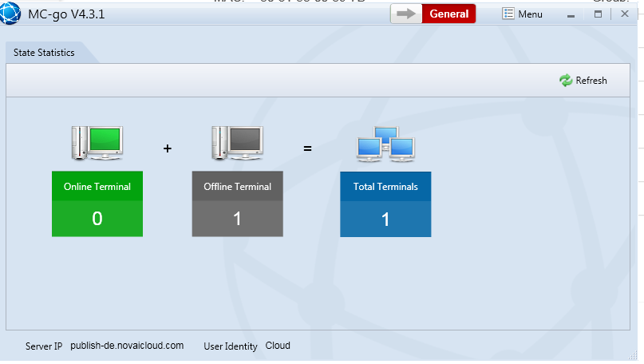Select the gray Offline Terminal label tile
The height and width of the screenshot is (364, 644).
(x=237, y=187)
